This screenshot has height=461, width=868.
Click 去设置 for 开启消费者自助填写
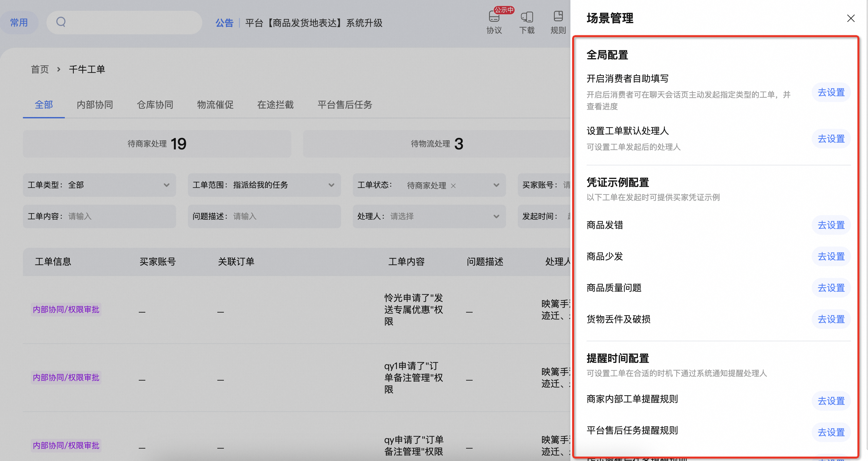(x=831, y=92)
